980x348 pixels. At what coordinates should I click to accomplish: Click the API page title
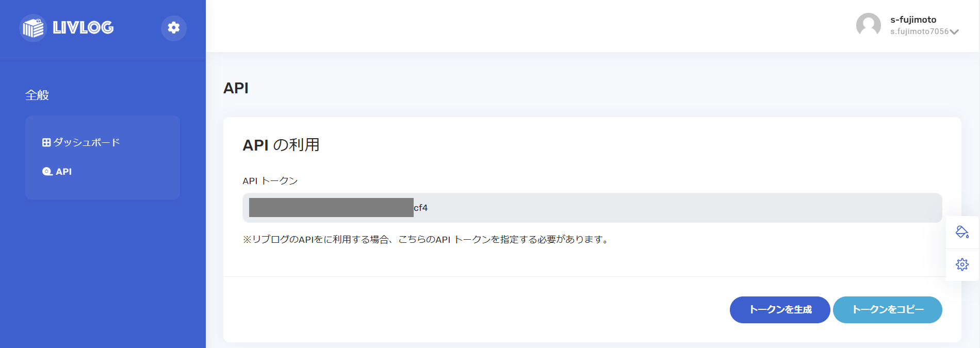(x=236, y=88)
